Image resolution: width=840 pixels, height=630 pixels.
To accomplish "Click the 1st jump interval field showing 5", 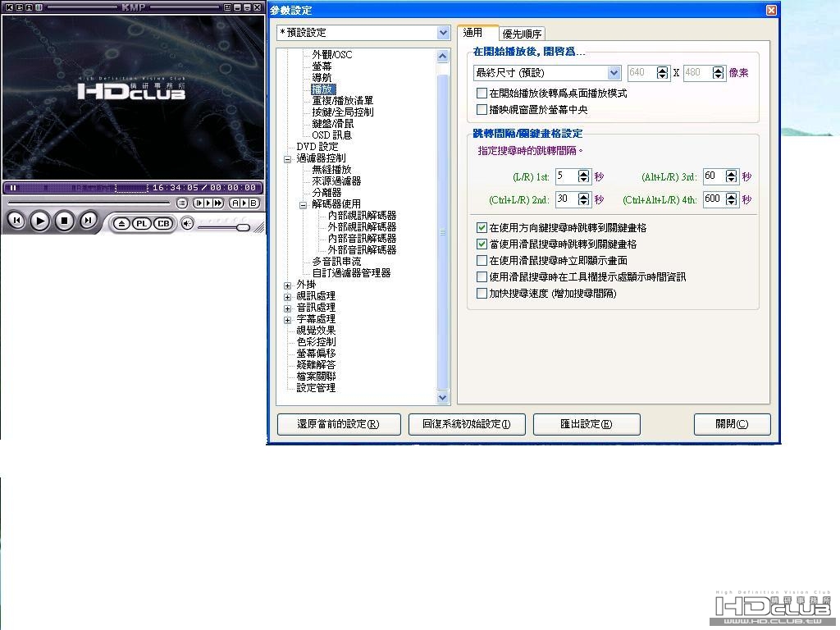I will pyautogui.click(x=566, y=176).
